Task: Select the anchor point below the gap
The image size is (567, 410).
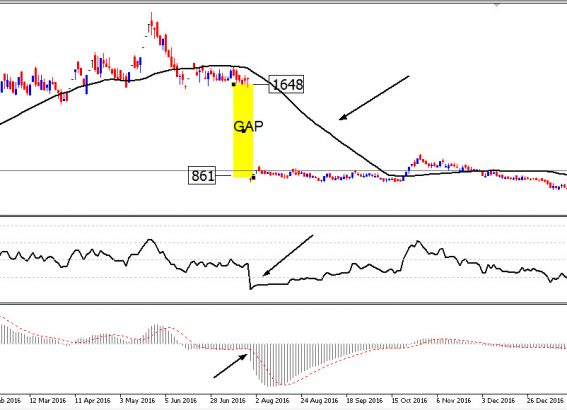Action: (x=253, y=178)
